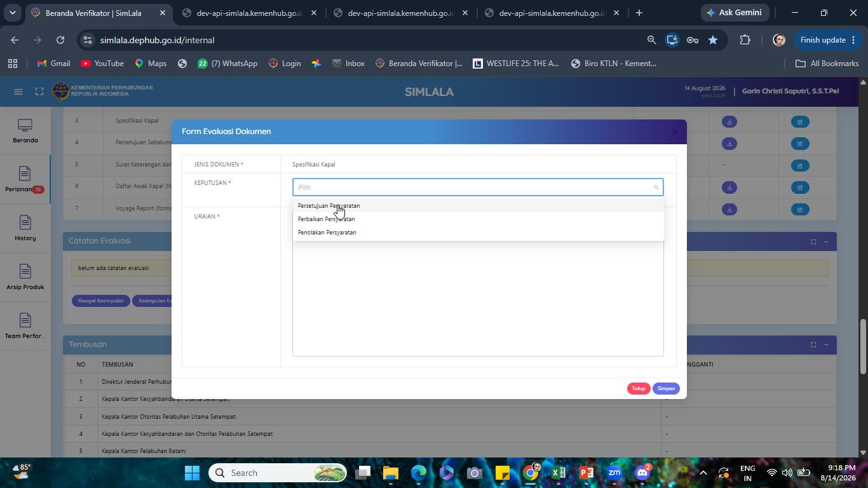Open the Arsip Produk sidebar icon
The height and width of the screenshot is (488, 868).
[25, 278]
